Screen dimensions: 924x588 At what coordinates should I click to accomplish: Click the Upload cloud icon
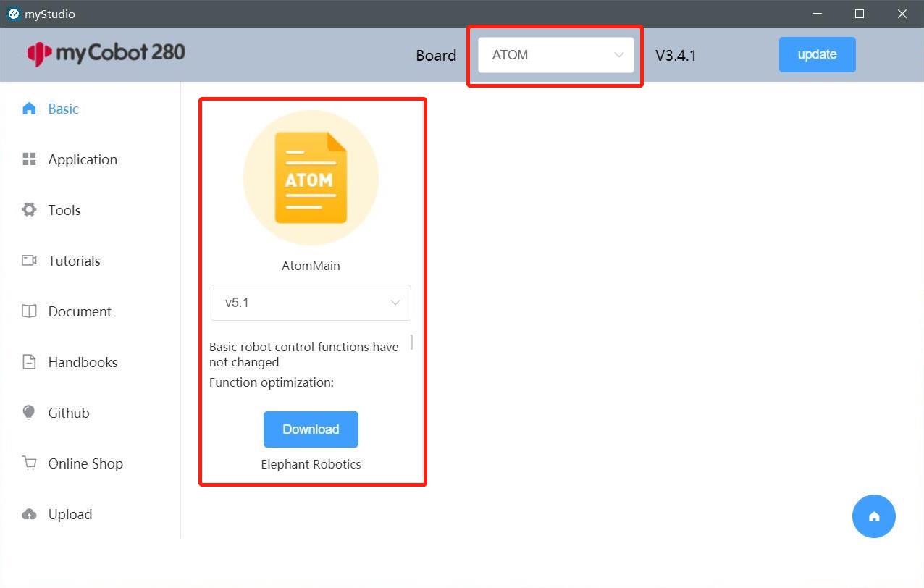(x=29, y=514)
